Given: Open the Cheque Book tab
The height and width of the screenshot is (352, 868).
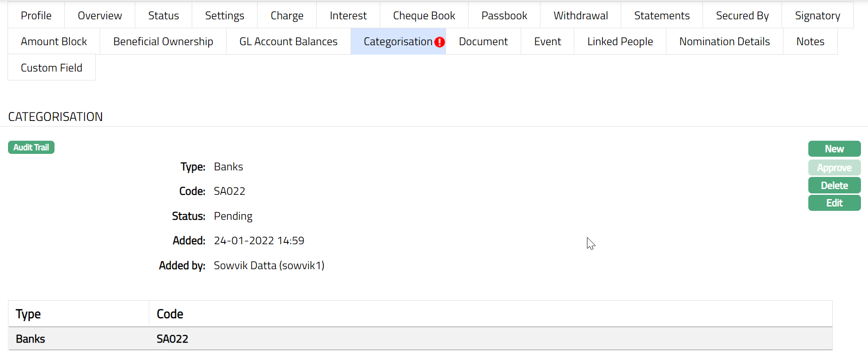Looking at the screenshot, I should click(424, 16).
